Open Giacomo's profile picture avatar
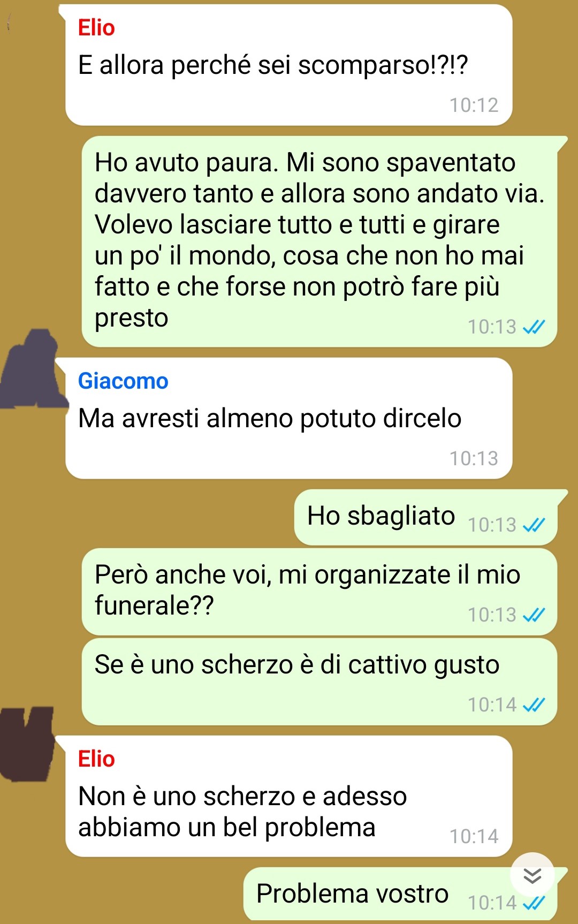This screenshot has width=578, height=924. coord(32,369)
